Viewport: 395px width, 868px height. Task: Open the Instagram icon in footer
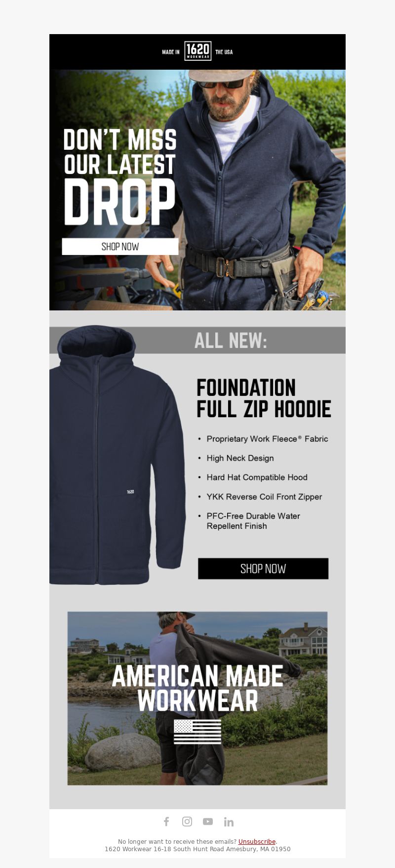(x=187, y=822)
